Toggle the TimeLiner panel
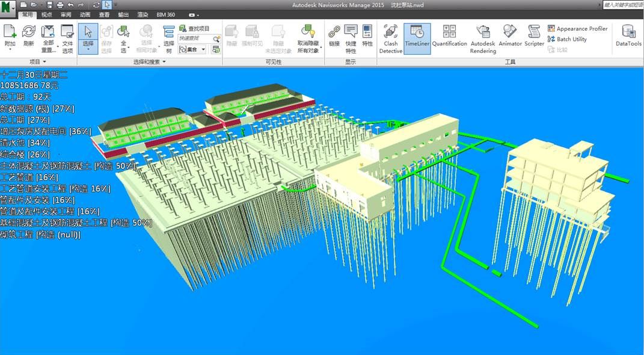The height and width of the screenshot is (355, 644). tap(417, 38)
